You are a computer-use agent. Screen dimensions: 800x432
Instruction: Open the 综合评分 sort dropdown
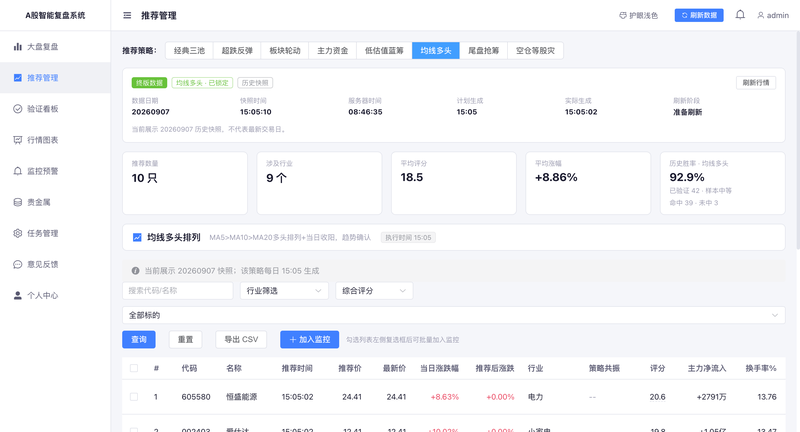[x=374, y=291]
